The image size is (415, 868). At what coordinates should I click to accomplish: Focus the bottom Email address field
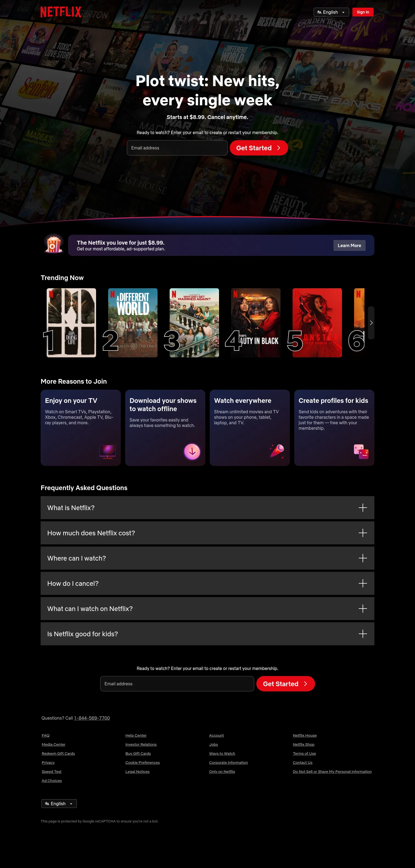(x=177, y=684)
